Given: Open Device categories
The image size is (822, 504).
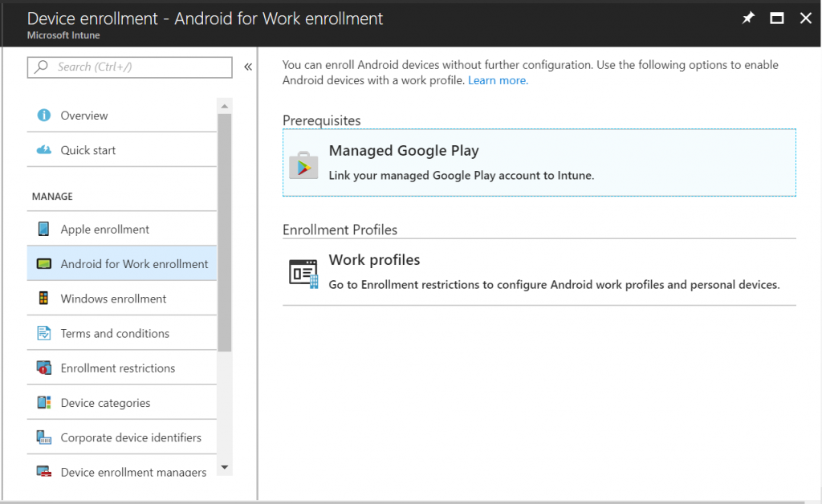Looking at the screenshot, I should (x=122, y=402).
